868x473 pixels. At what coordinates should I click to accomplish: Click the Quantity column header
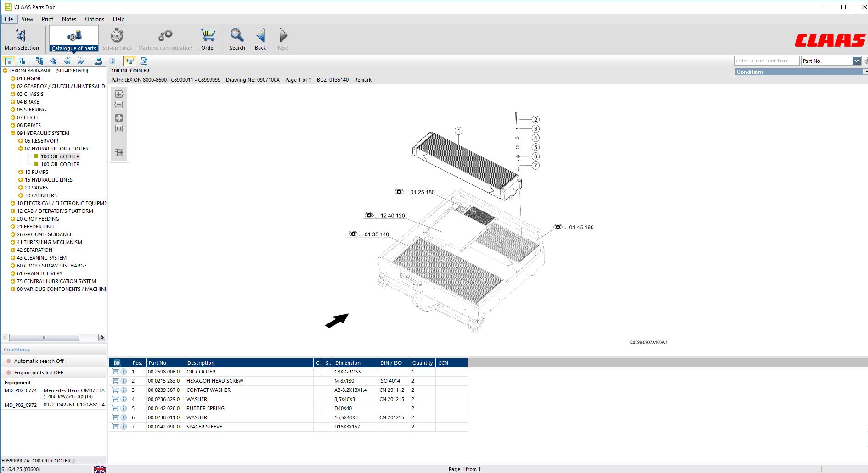coord(423,363)
